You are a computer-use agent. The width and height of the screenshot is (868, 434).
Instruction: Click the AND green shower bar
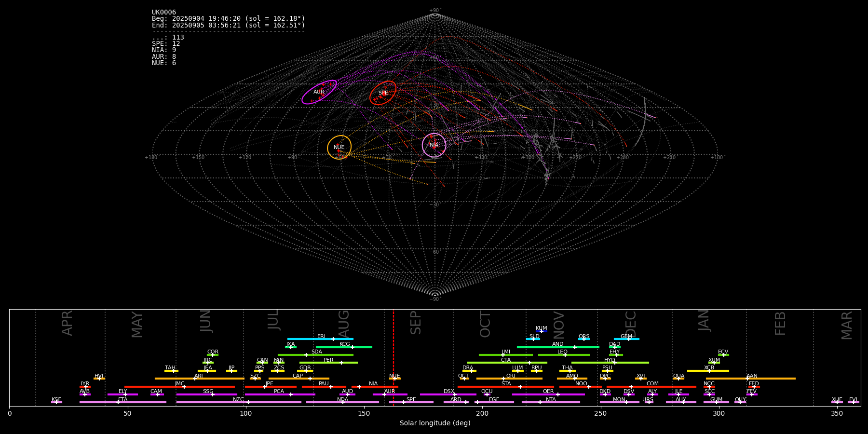pos(558,347)
